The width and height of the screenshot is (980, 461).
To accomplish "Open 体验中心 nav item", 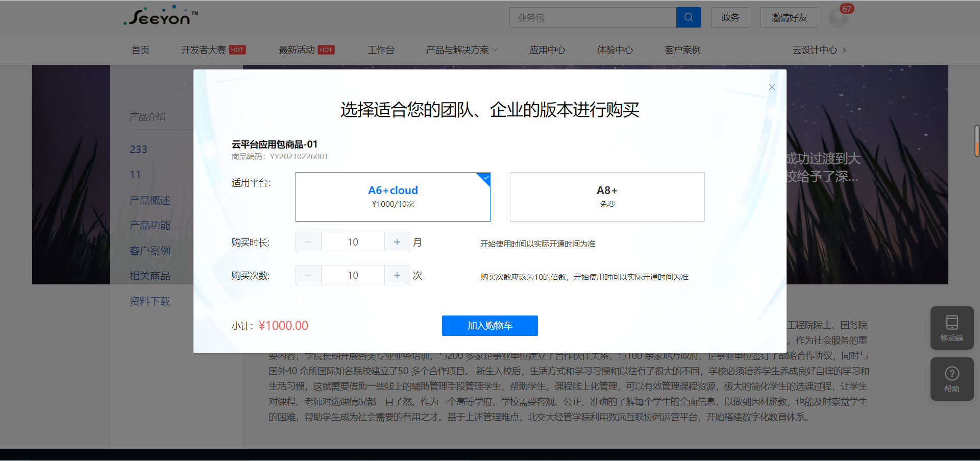I will click(615, 50).
